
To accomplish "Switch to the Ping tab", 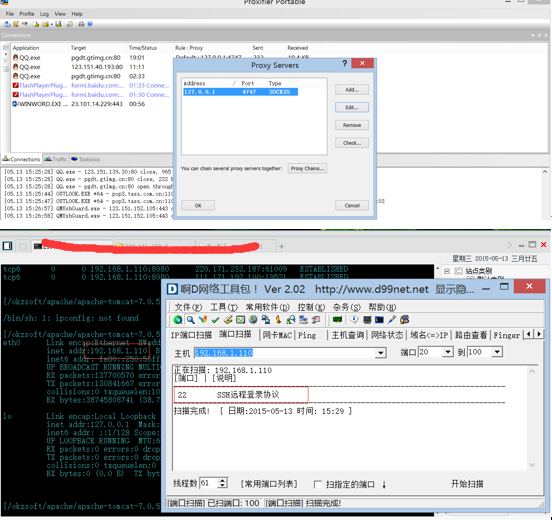I will pos(307,335).
